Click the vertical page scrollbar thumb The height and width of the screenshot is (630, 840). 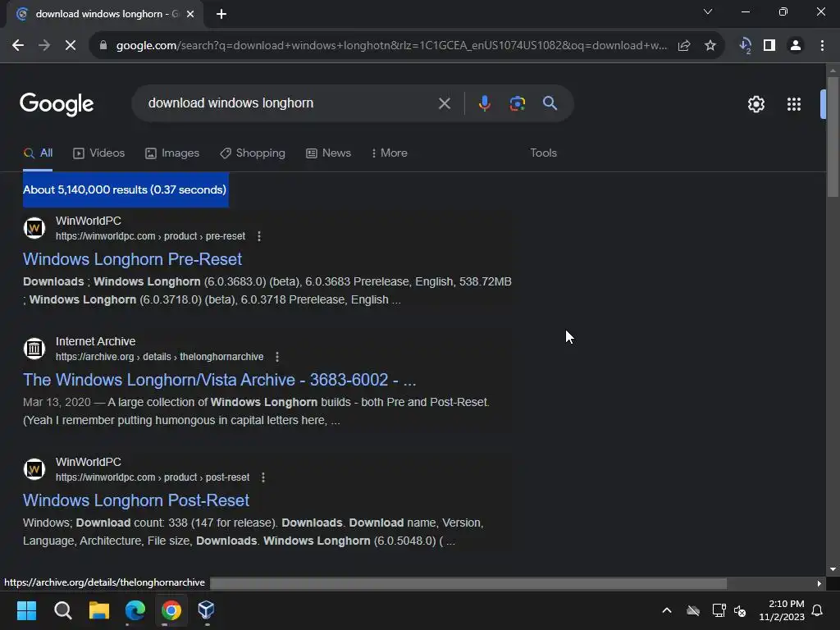point(833,137)
